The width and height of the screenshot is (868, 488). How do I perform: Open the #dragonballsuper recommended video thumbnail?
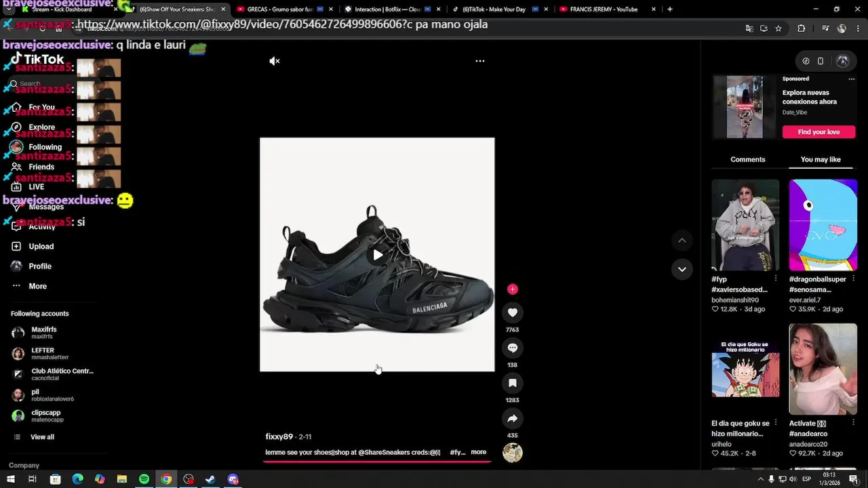click(823, 225)
